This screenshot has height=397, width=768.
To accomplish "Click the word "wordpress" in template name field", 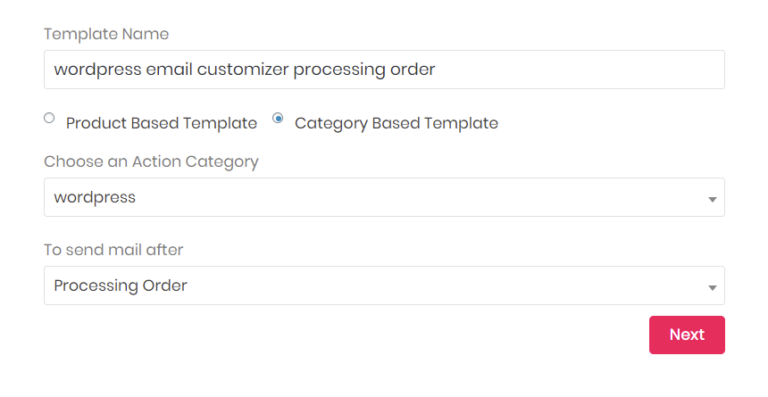I will point(97,70).
